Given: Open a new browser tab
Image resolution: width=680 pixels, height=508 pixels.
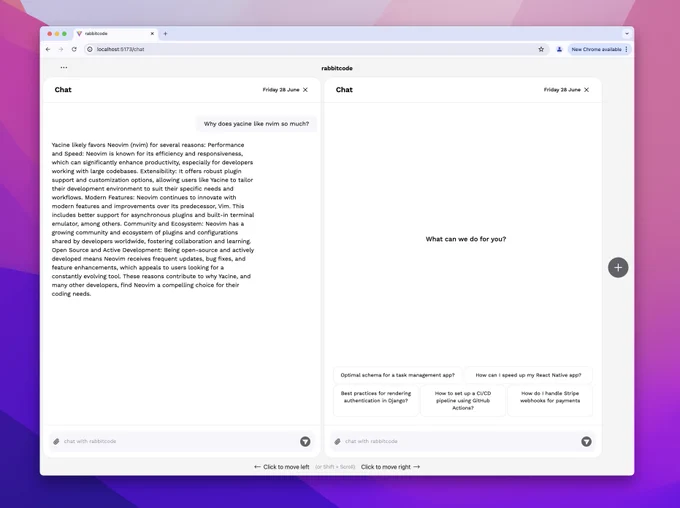Looking at the screenshot, I should (165, 34).
